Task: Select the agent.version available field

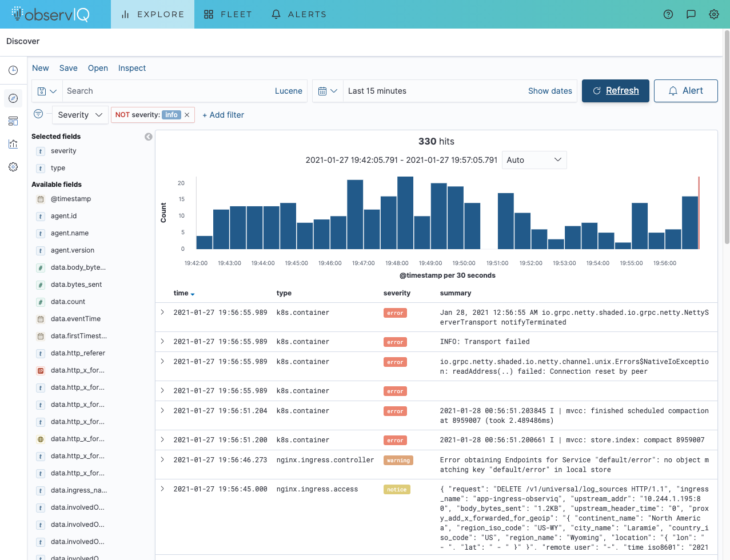Action: 73,250
